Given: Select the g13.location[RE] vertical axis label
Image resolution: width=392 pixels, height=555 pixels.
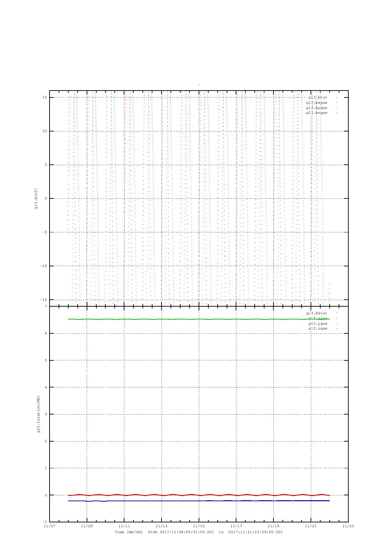Looking at the screenshot, I should [x=38, y=414].
